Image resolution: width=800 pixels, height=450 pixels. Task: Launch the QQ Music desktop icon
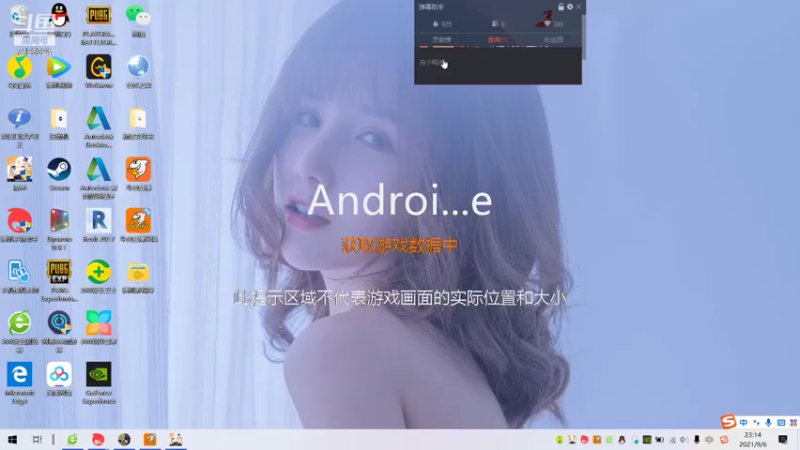[19, 67]
